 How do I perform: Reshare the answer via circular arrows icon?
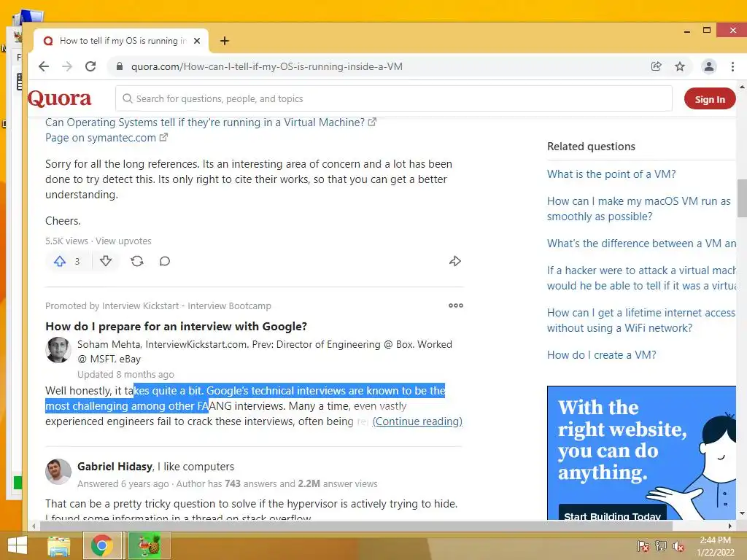(137, 261)
